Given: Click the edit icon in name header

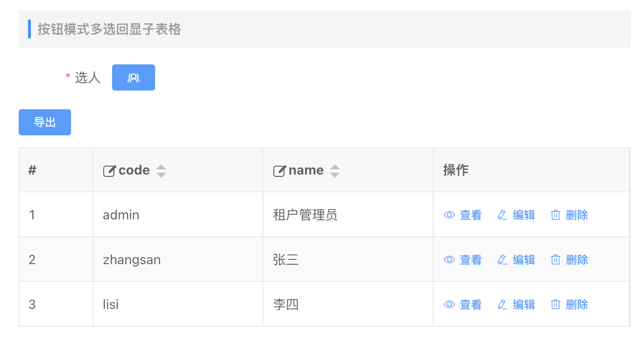Looking at the screenshot, I should [279, 171].
